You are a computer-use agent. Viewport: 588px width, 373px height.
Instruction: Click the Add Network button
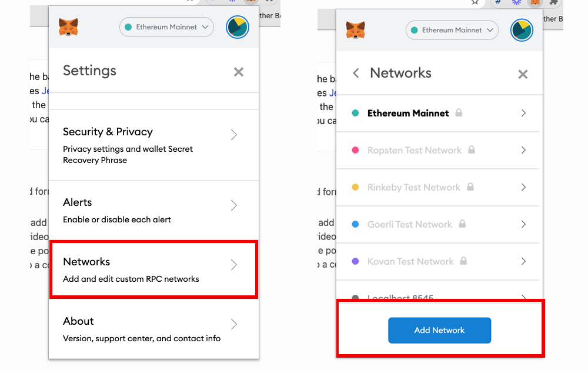439,330
